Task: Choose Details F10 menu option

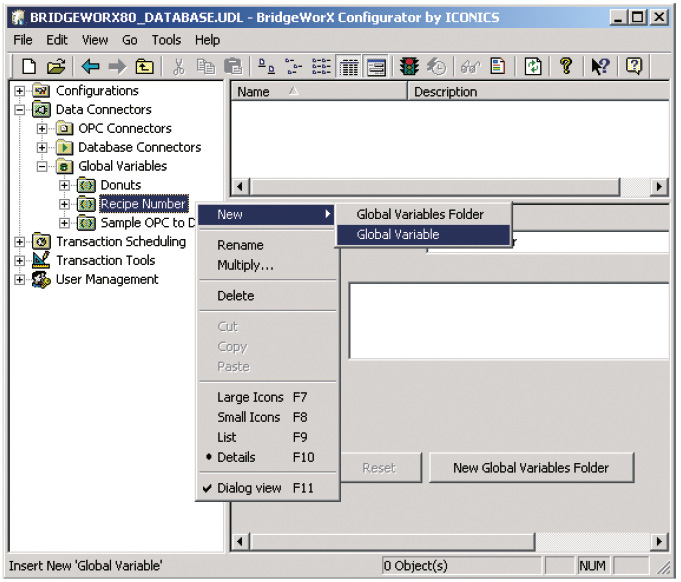Action: 268,457
